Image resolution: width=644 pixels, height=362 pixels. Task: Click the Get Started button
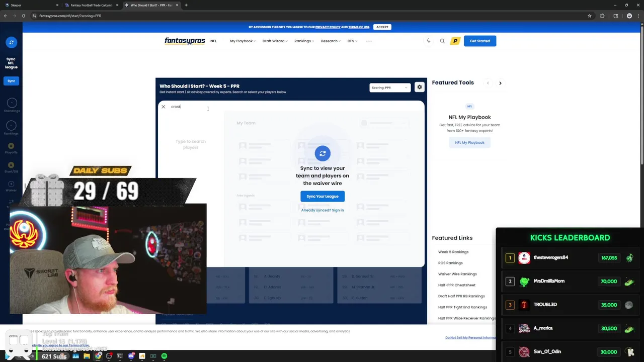tap(480, 41)
